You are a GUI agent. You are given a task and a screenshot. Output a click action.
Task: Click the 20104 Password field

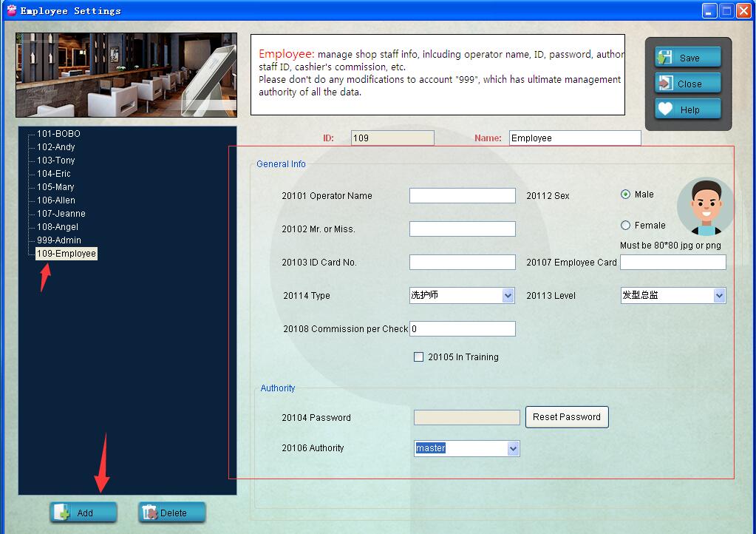tap(467, 417)
